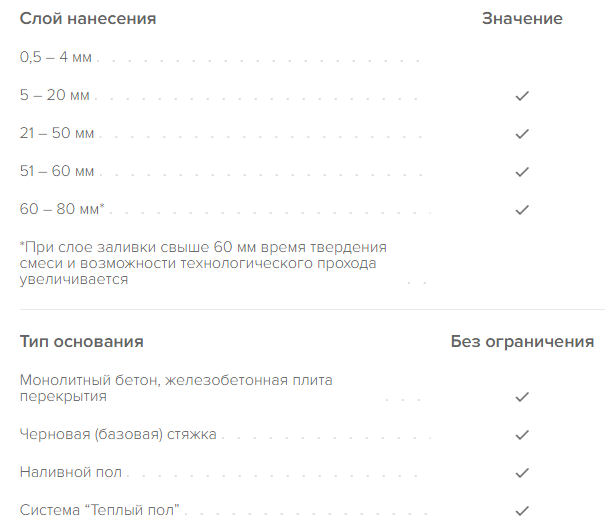The image size is (614, 532).
Task: Click the checkmark for 21 – 50 мм
Action: (522, 134)
